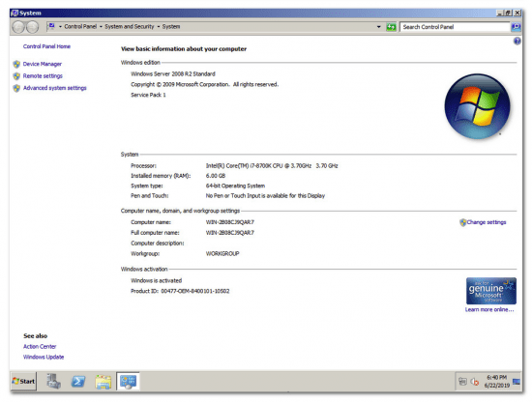Click the shield icon beside Device Manager

coord(16,64)
